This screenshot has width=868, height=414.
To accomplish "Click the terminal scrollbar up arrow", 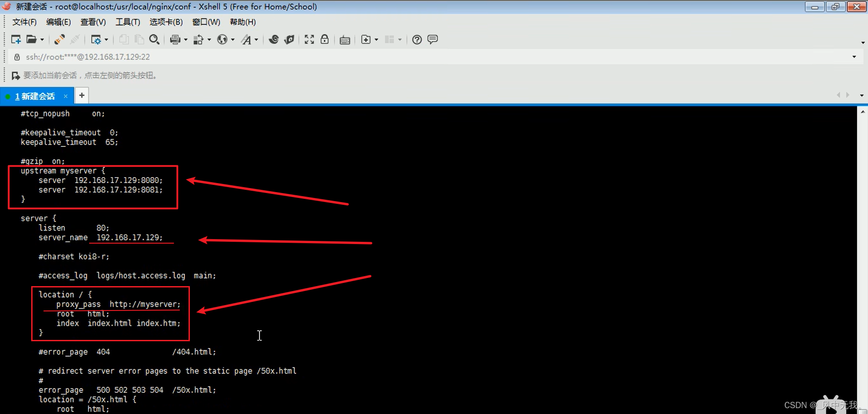I will coord(863,111).
